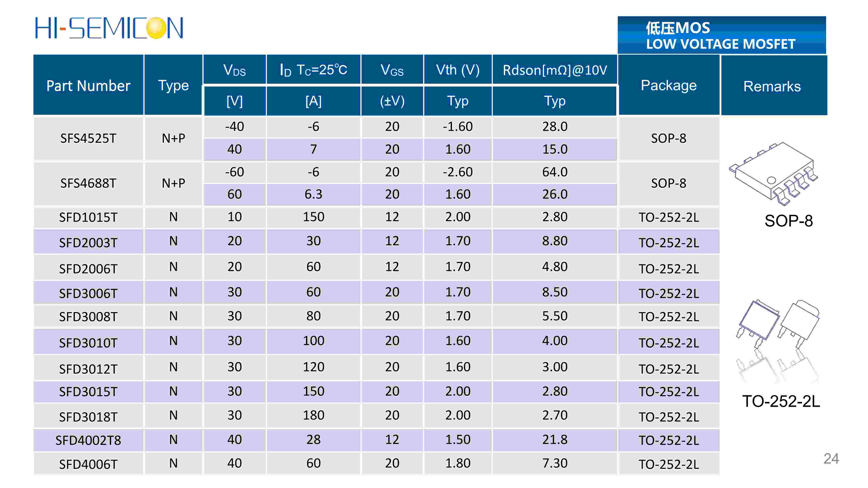Click the Part Number column header
This screenshot has width=868, height=488.
coord(88,85)
